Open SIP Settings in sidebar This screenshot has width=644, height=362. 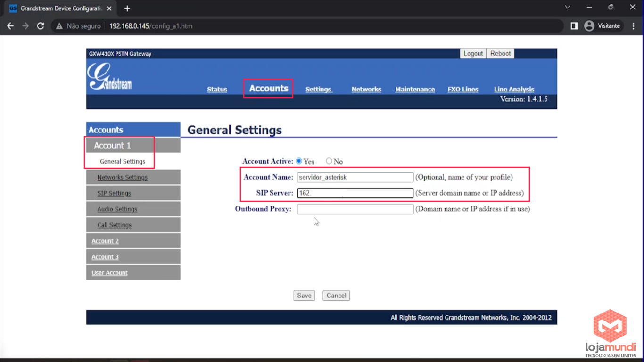114,193
